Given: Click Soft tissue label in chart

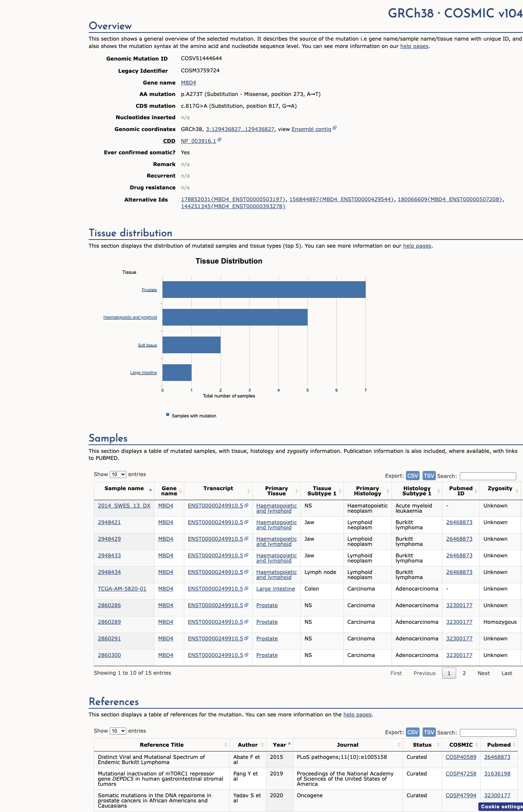Looking at the screenshot, I should click(147, 345).
